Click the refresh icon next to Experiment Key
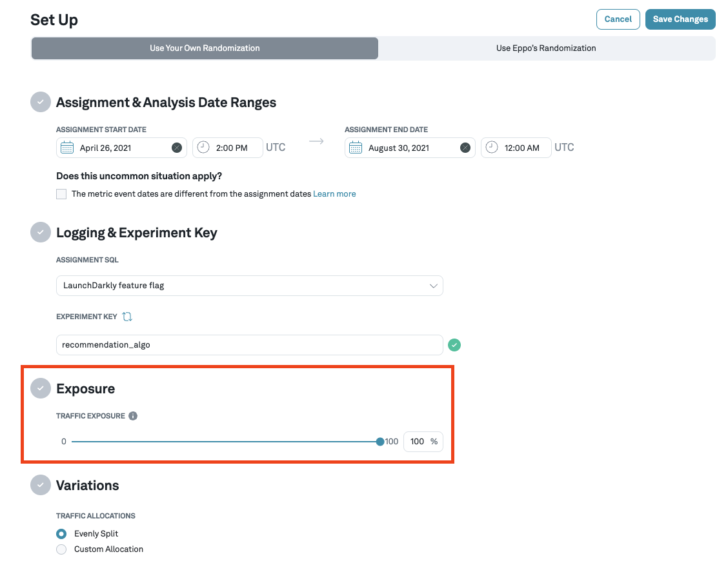This screenshot has height=561, width=728. pyautogui.click(x=127, y=317)
